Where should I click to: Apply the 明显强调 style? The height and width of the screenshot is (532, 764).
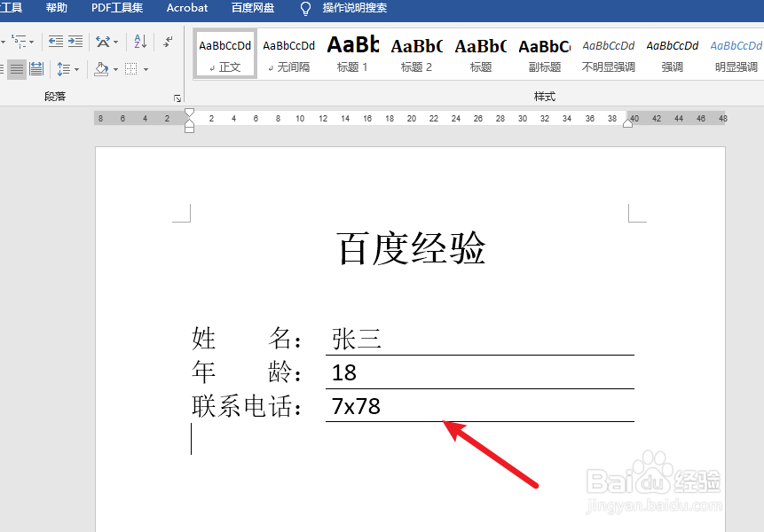coord(736,54)
